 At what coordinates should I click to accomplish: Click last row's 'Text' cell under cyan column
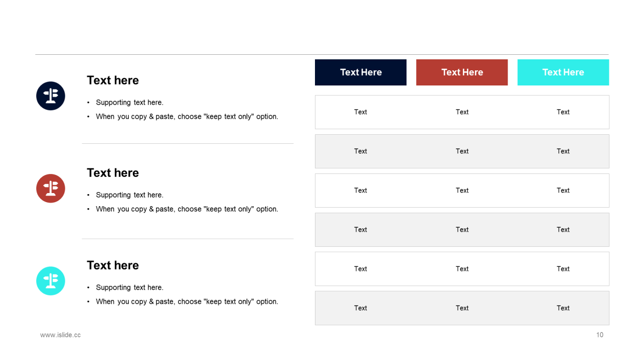[x=563, y=308]
